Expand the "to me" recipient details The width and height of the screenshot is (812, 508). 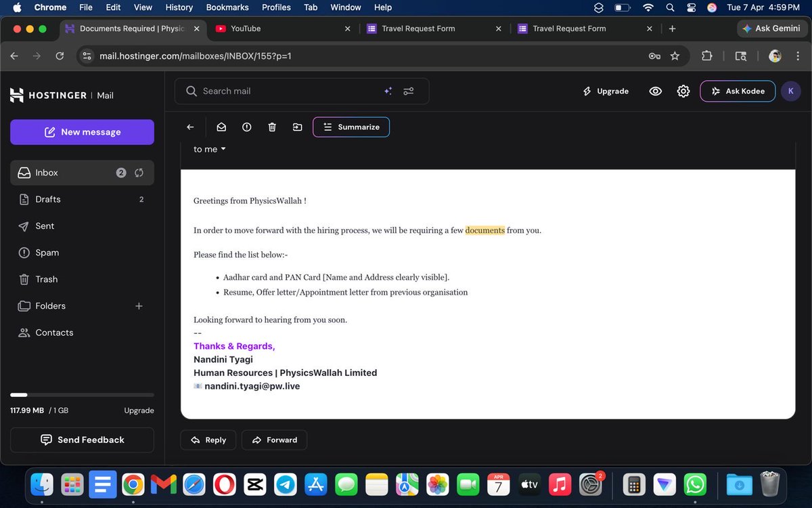(x=210, y=149)
